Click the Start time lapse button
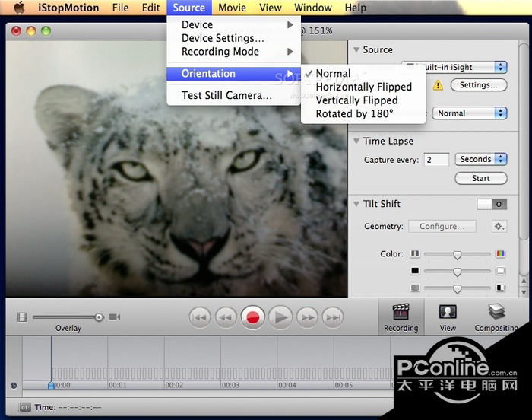The height and width of the screenshot is (420, 532). pos(480,178)
